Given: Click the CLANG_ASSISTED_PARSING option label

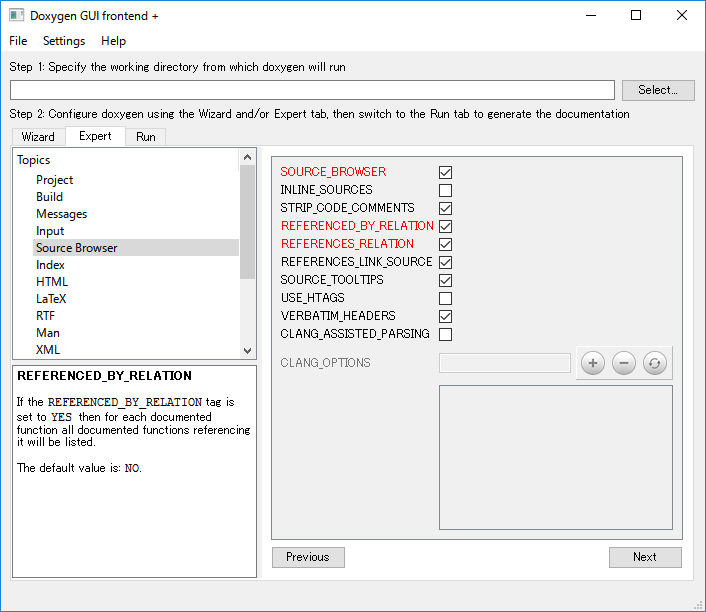Looking at the screenshot, I should [355, 334].
